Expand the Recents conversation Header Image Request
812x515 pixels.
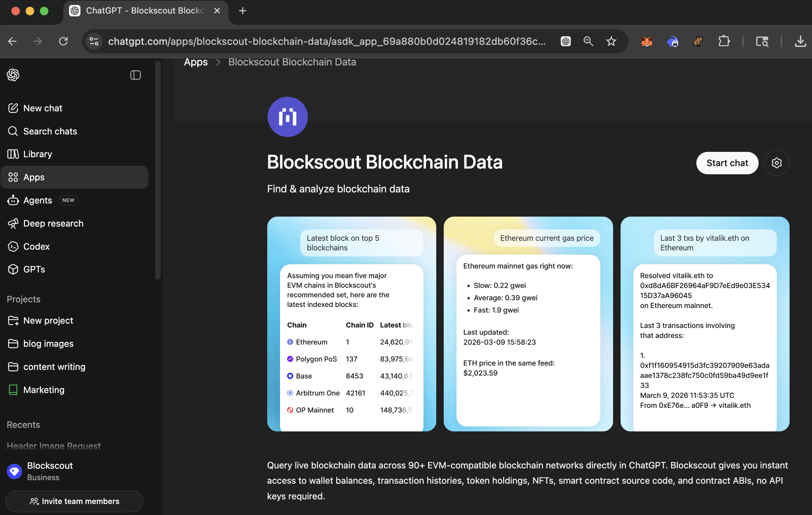(x=53, y=446)
